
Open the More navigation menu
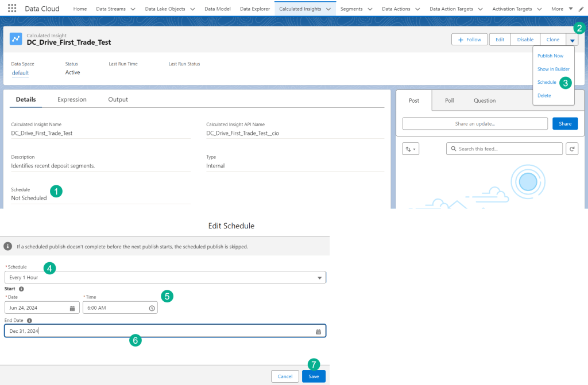pyautogui.click(x=562, y=9)
